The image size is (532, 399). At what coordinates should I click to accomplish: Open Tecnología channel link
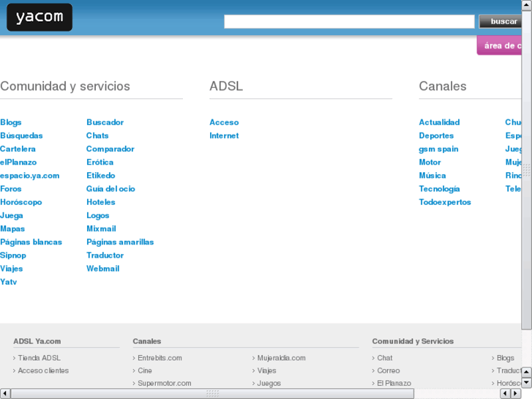pyautogui.click(x=439, y=189)
